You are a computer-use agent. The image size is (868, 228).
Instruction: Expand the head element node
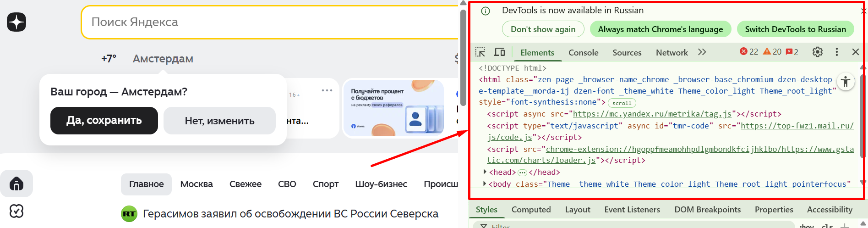(485, 172)
